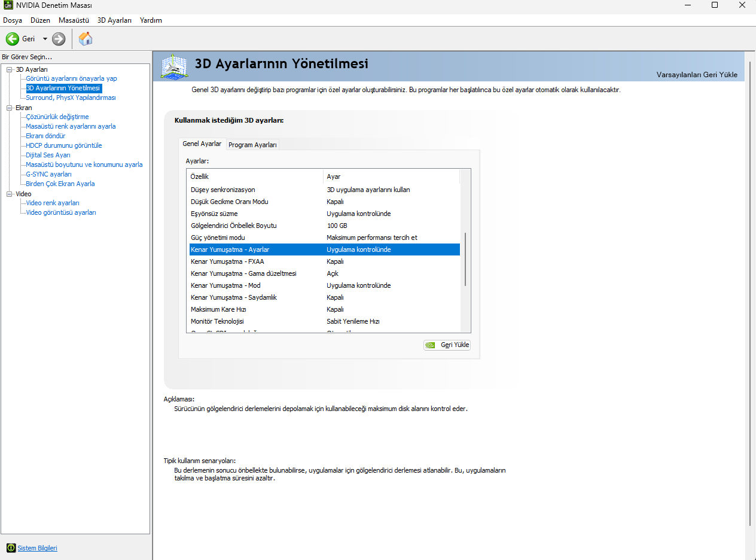756x560 pixels.
Task: Select the Monitör Teknolojisi row
Action: coord(324,321)
